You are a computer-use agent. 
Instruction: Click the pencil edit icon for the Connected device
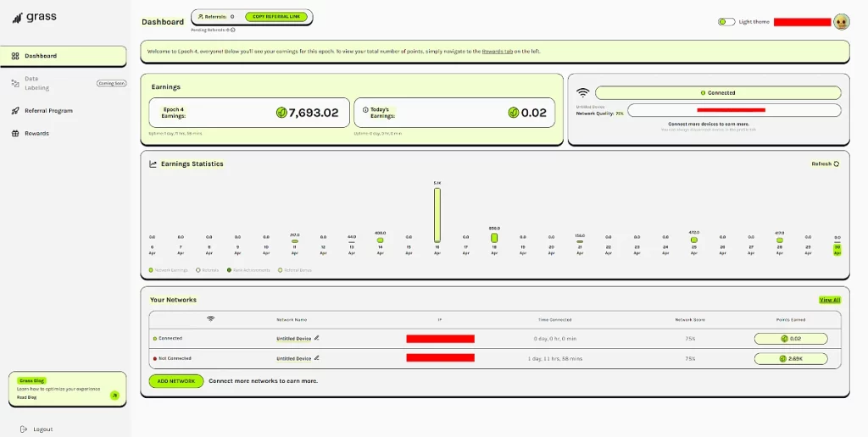click(x=317, y=338)
